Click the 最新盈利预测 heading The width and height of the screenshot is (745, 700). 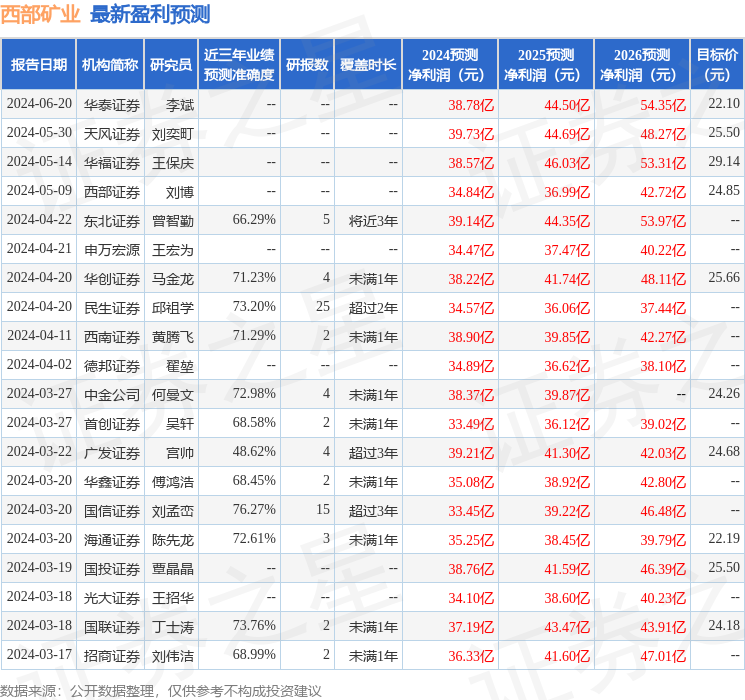[150, 14]
